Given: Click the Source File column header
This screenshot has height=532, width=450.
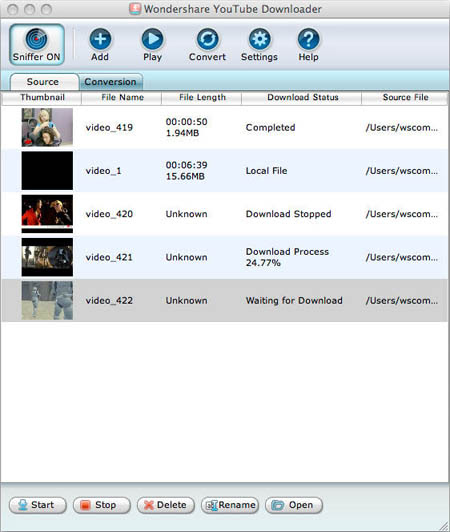Looking at the screenshot, I should 405,97.
